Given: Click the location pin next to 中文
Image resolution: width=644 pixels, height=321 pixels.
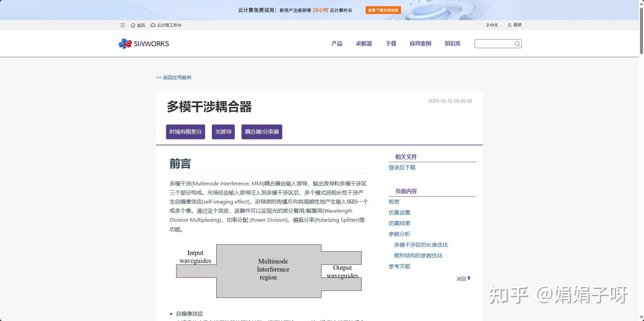Looking at the screenshot, I should tap(487, 25).
